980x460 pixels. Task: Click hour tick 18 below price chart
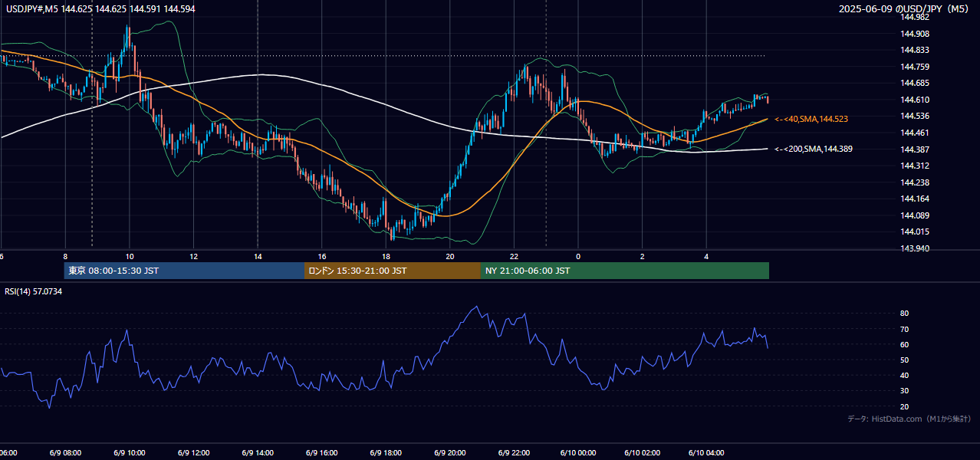tap(386, 256)
